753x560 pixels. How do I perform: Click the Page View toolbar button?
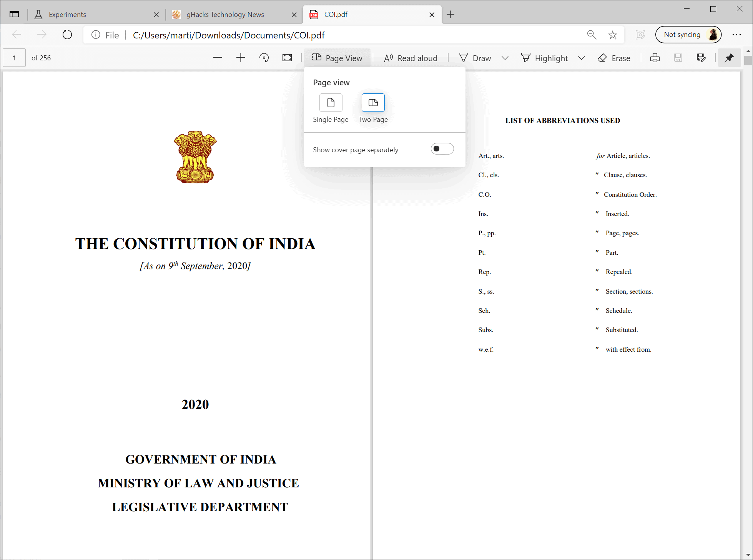338,58
